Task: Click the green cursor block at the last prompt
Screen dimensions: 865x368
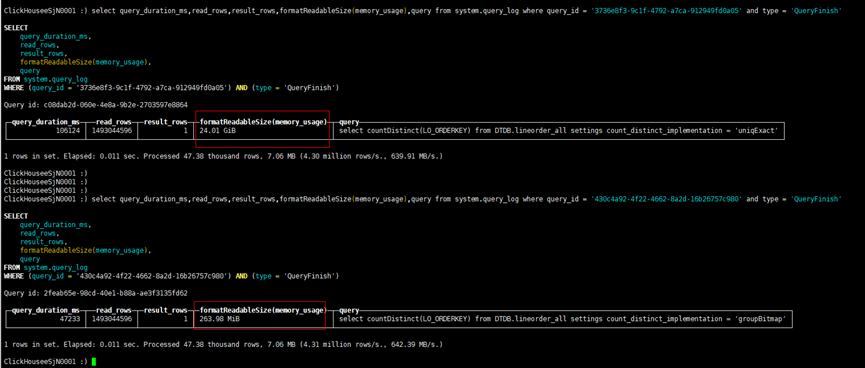Action: click(x=94, y=361)
